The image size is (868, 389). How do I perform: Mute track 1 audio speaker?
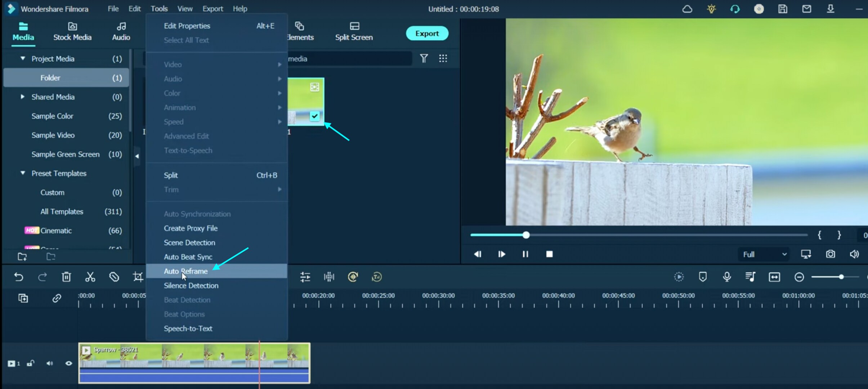[49, 363]
